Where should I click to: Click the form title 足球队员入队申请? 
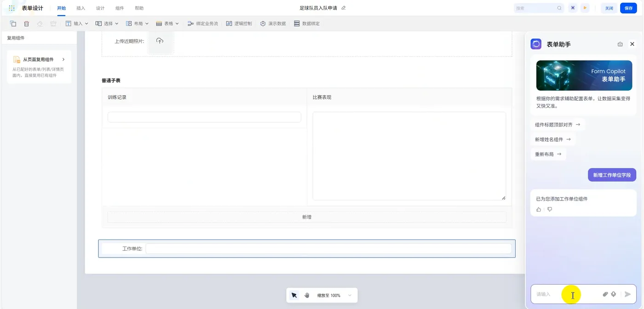pyautogui.click(x=318, y=8)
